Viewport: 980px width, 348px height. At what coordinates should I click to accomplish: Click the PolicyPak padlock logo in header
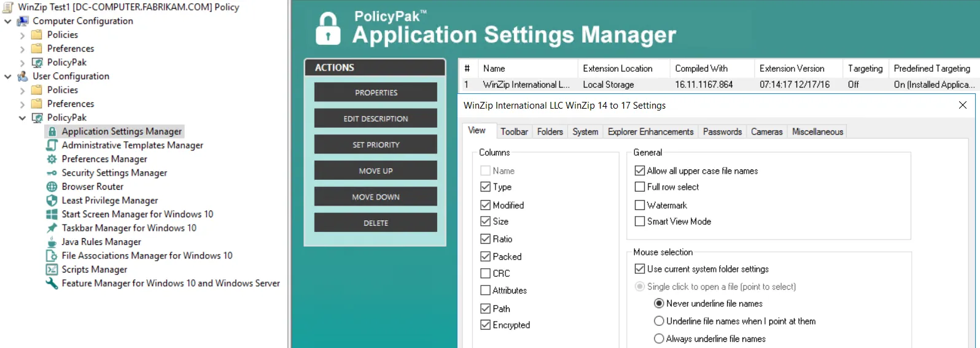(x=328, y=28)
